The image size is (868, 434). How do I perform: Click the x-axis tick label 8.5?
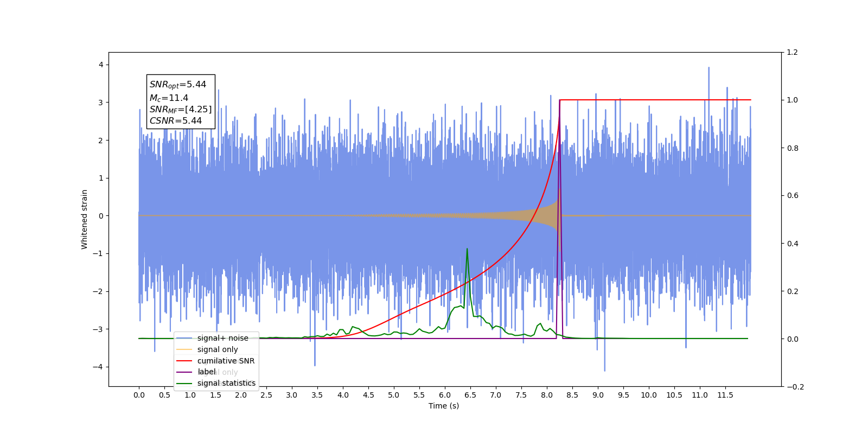(x=572, y=395)
